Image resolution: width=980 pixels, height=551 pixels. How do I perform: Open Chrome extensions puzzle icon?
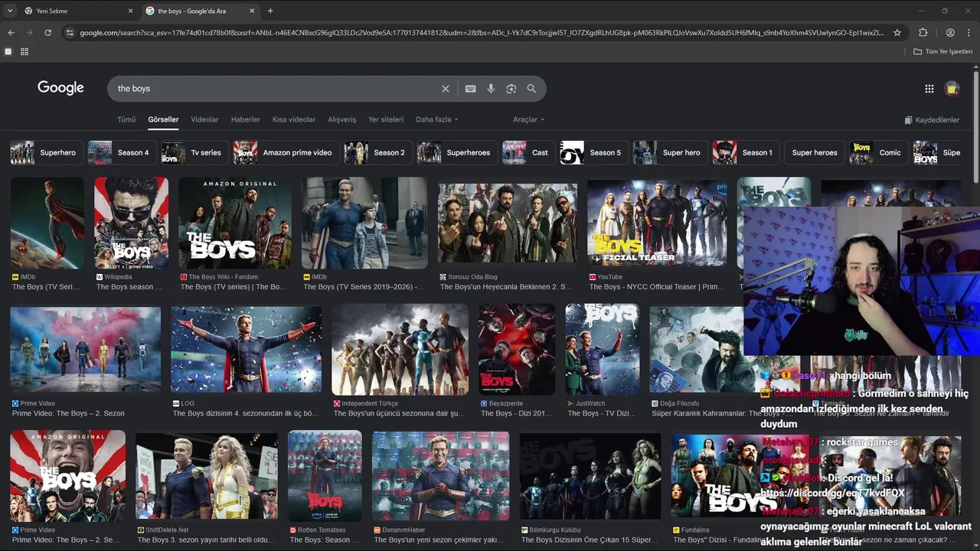click(x=923, y=33)
